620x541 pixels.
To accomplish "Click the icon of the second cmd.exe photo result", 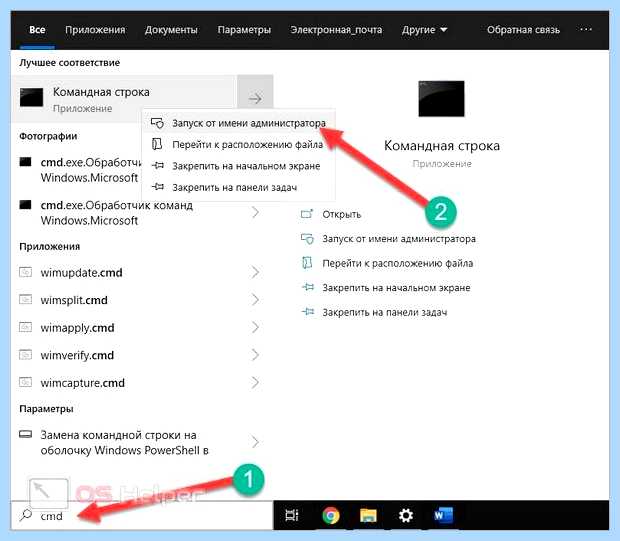I will (x=25, y=204).
